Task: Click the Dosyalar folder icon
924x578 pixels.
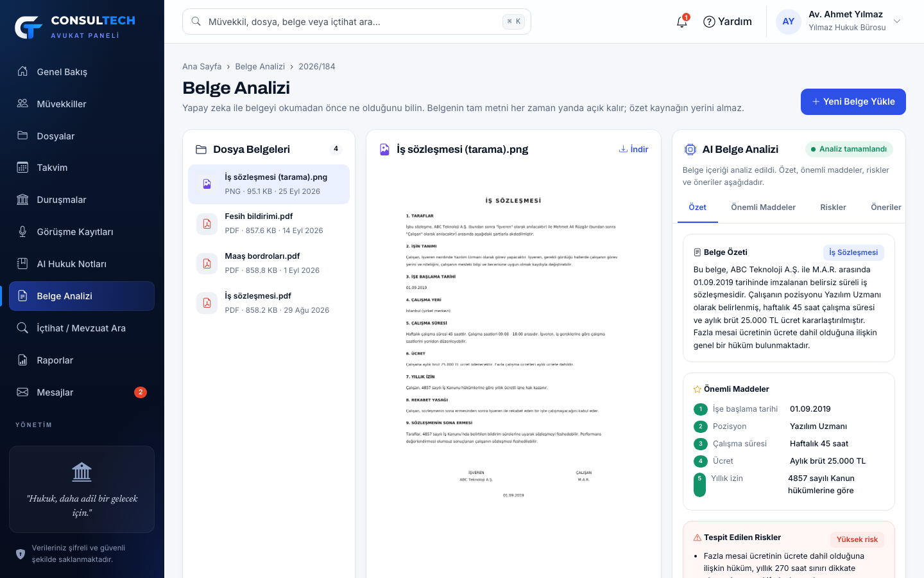Action: pyautogui.click(x=22, y=136)
